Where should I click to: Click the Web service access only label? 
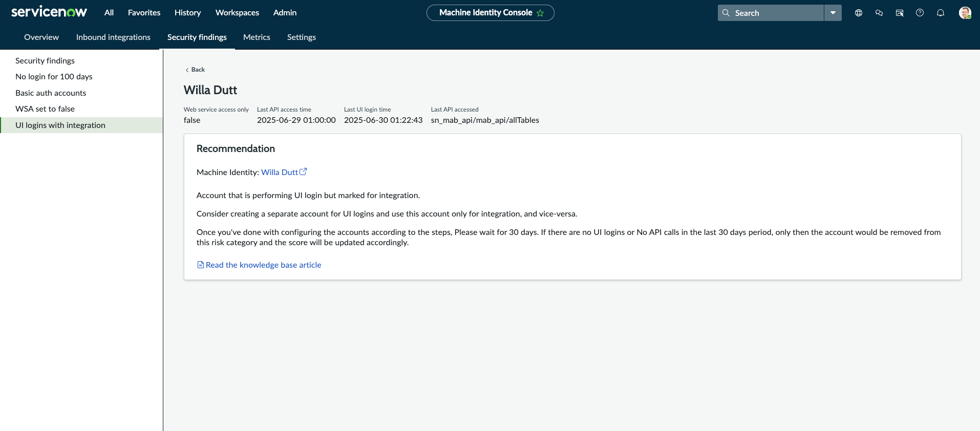pos(216,110)
